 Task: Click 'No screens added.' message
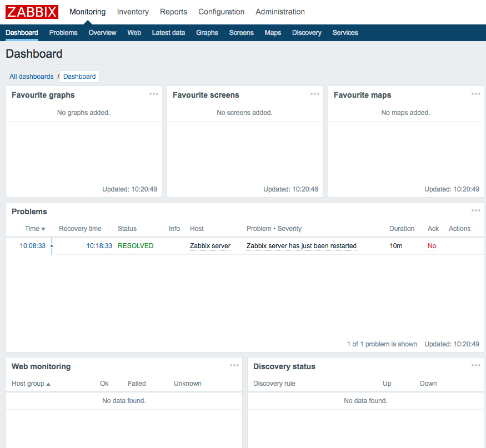tap(244, 113)
